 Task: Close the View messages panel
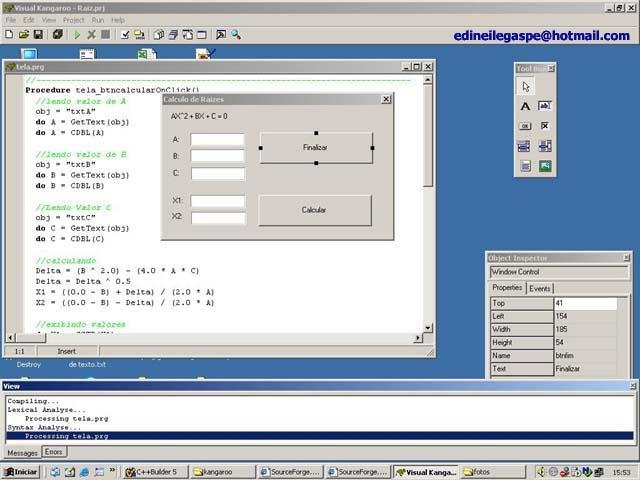[x=633, y=386]
